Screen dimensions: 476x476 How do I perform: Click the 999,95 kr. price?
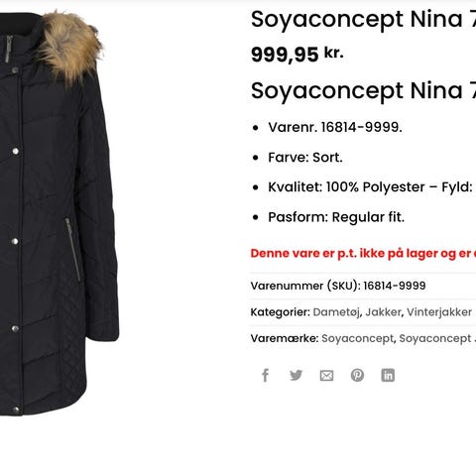pyautogui.click(x=297, y=54)
